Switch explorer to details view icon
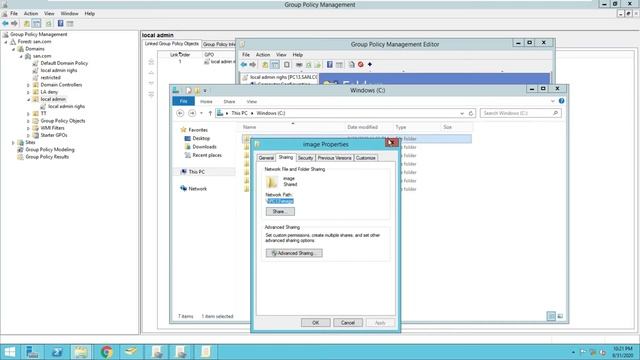 (551, 316)
